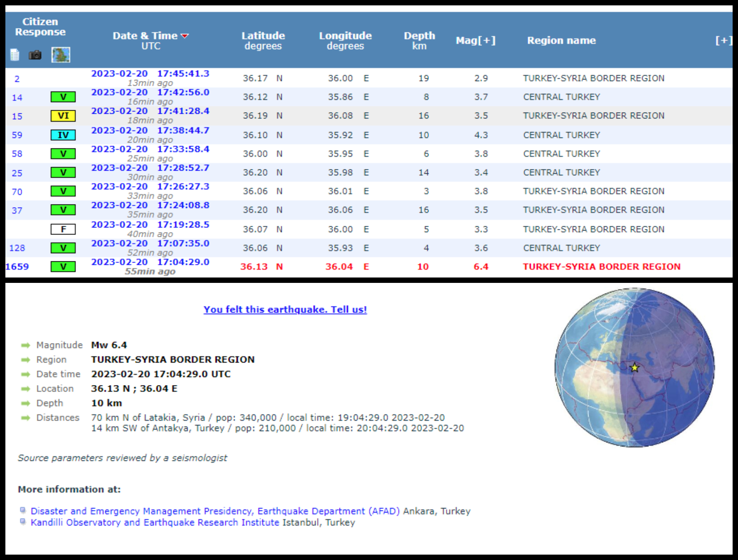Viewport: 738px width, 560px height.
Task: Click the camera icon in the header
Action: pos(35,55)
